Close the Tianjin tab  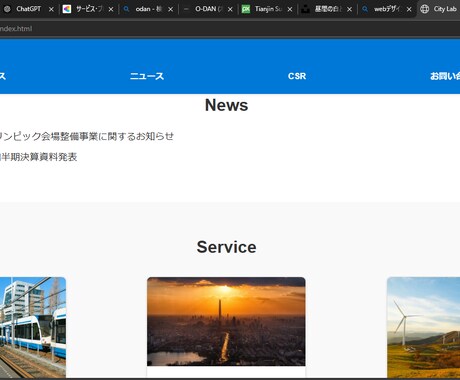(290, 9)
